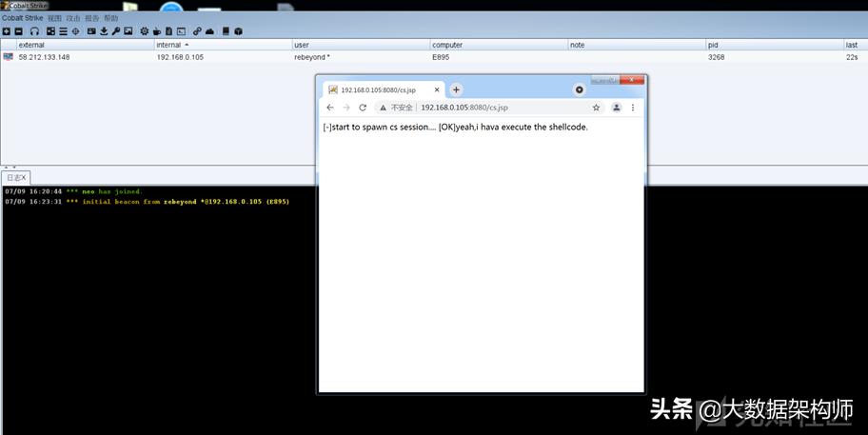This screenshot has height=435, width=868.
Task: Click the 不安全 security warning indicator
Action: click(x=396, y=108)
